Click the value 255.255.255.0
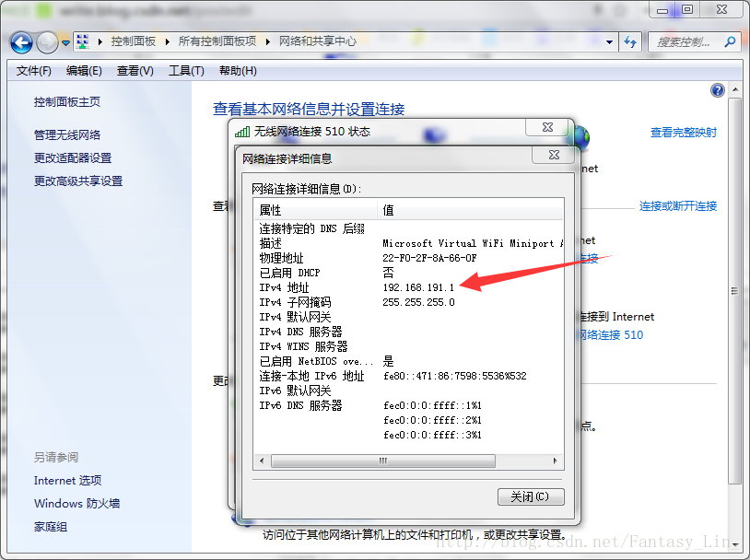Viewport: 750px width, 560px height. pos(418,302)
